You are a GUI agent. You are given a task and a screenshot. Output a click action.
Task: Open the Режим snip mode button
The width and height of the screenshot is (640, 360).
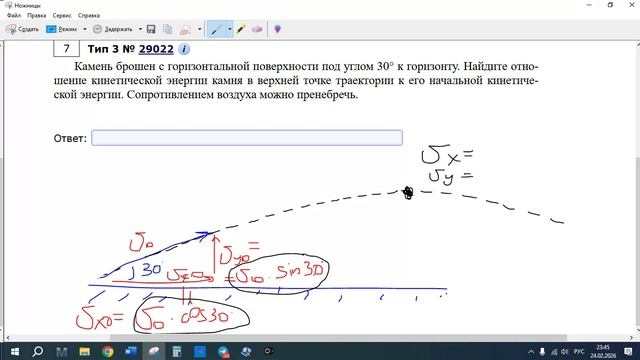click(62, 29)
